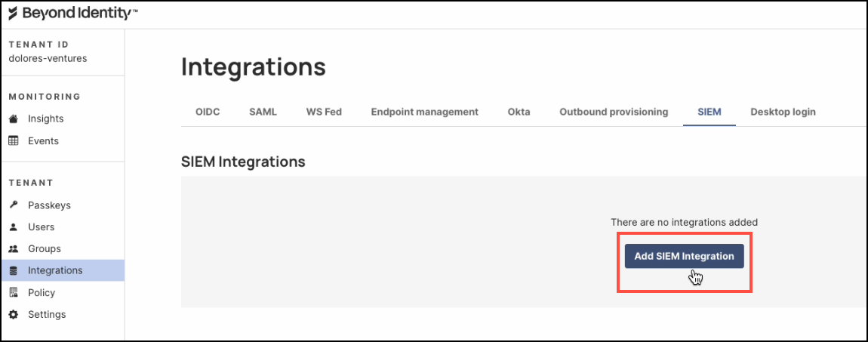Click the Beyond Identity logo icon

(13, 13)
